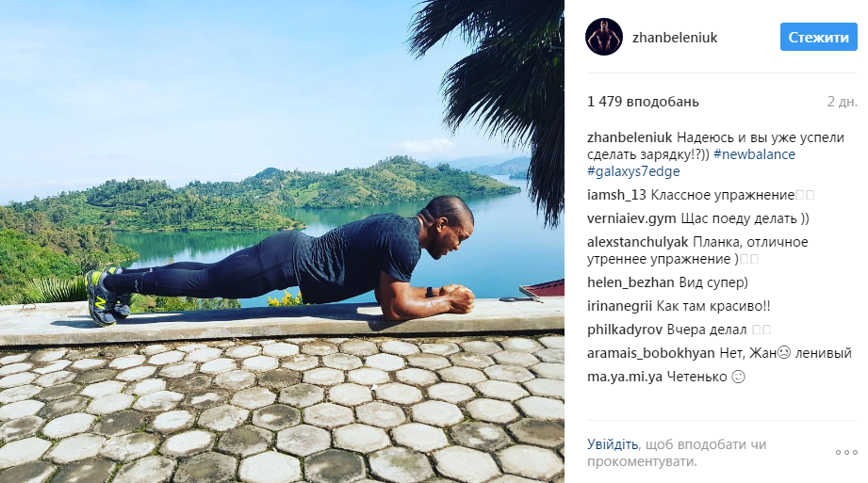
Task: Open the #galaxys7edge hashtag
Action: [x=633, y=171]
